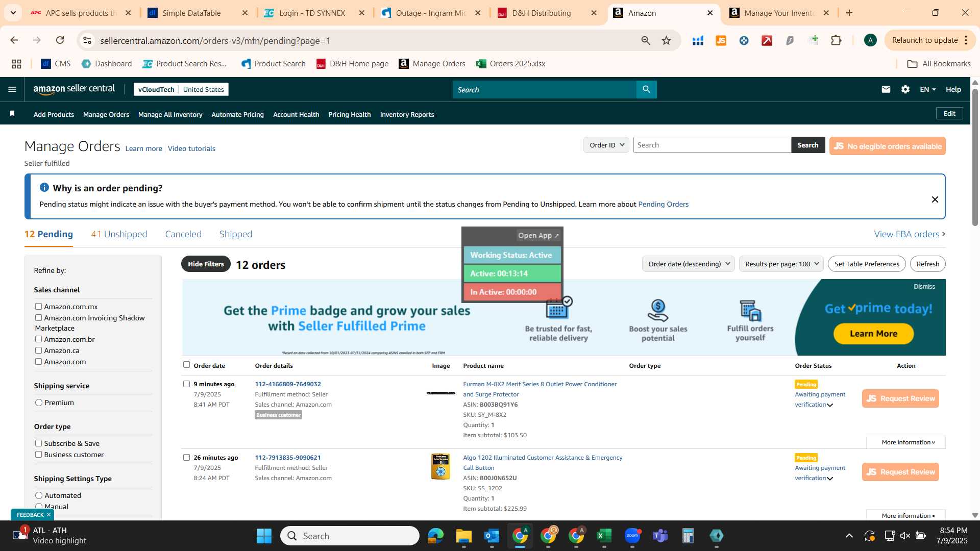Tick the select-all orders checkbox in header
Screen dimensions: 980x551
[186, 364]
